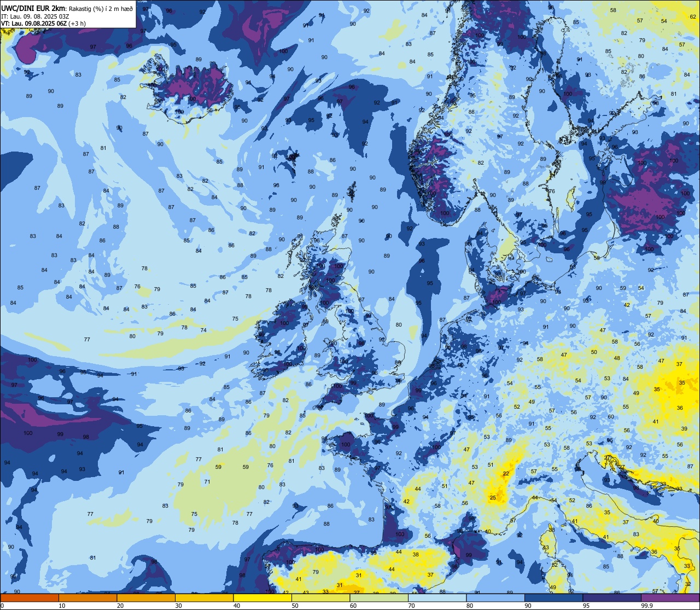Click the 40–50% bright yellow legend swatch

[x=262, y=598]
